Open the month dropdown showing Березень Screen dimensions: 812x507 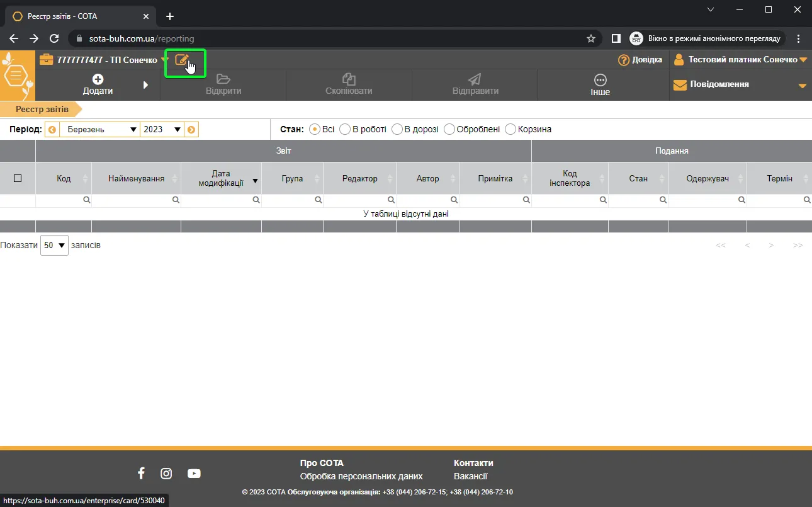coord(99,129)
